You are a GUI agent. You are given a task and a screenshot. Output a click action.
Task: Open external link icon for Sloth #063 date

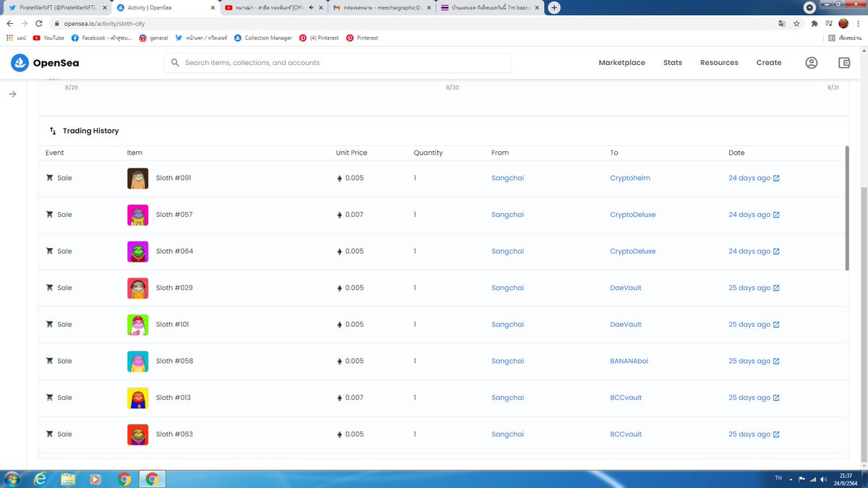(776, 435)
